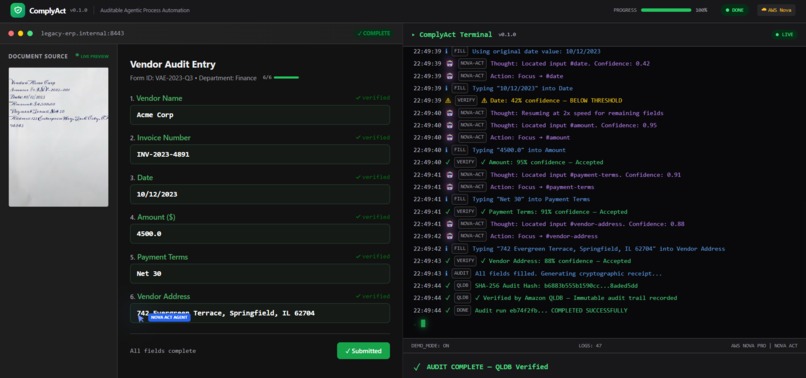Image resolution: width=806 pixels, height=378 pixels.
Task: Focus the Payment Terms field showing Net 30
Action: (x=260, y=274)
